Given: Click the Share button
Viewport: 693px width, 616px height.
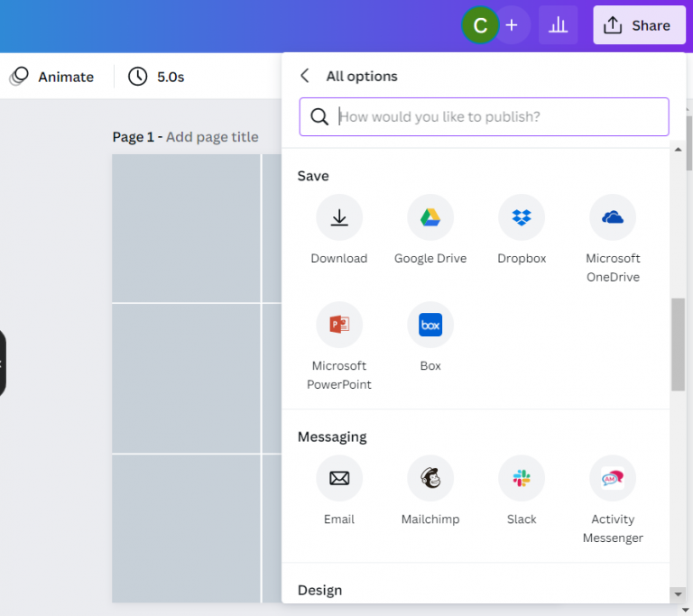Looking at the screenshot, I should click(x=639, y=25).
